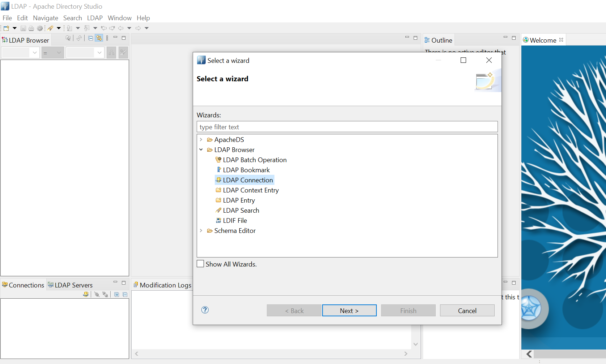Click the New Connection icon in Connections panel

click(x=86, y=295)
